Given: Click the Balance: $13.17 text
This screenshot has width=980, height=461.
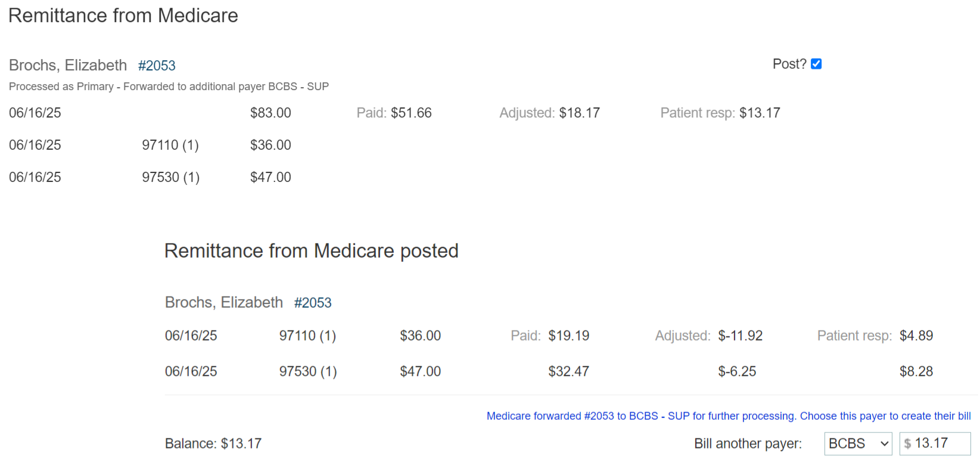Looking at the screenshot, I should coord(213,444).
